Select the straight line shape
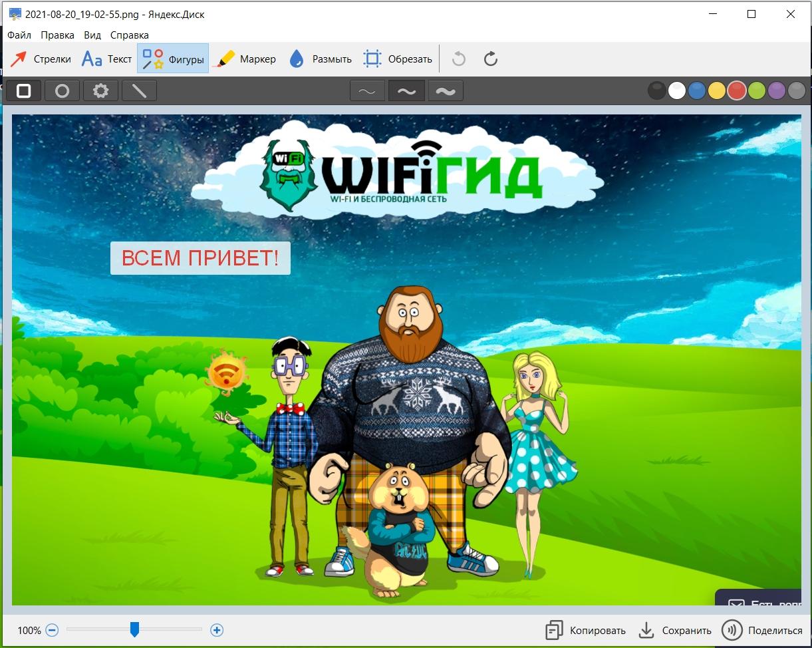Viewport: 812px width, 648px height. (x=139, y=90)
